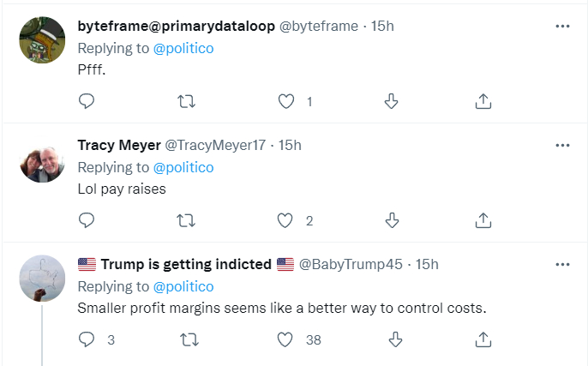Like Tracy Meyer's tweet with 2 likes
This screenshot has height=366, width=588.
point(287,220)
